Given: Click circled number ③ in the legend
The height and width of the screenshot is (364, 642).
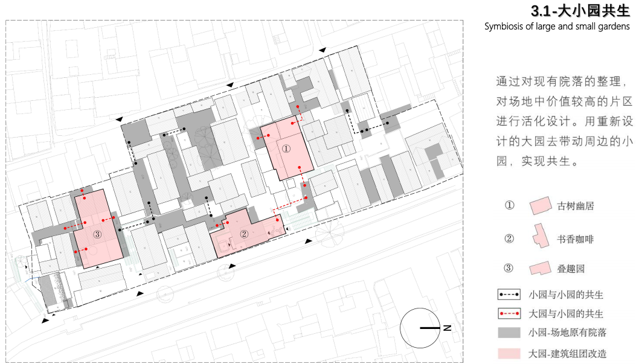Looking at the screenshot, I should [x=508, y=268].
